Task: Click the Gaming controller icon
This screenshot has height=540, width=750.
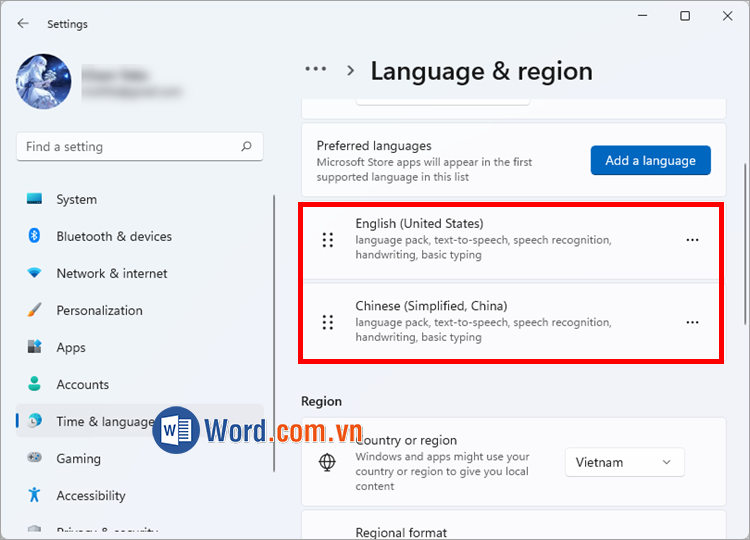Action: point(35,458)
